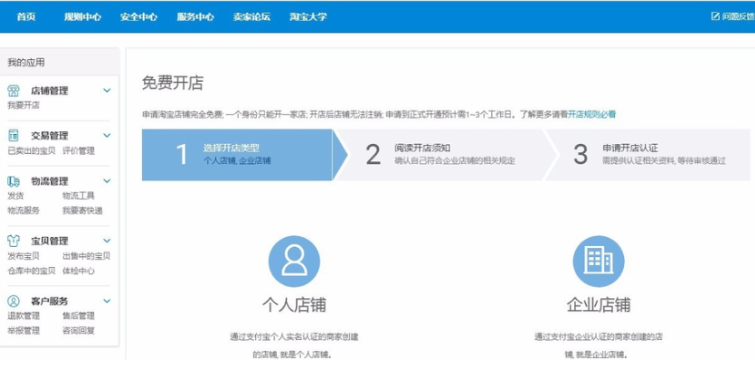
Task: Open 售后管理 in sidebar
Action: coord(78,316)
